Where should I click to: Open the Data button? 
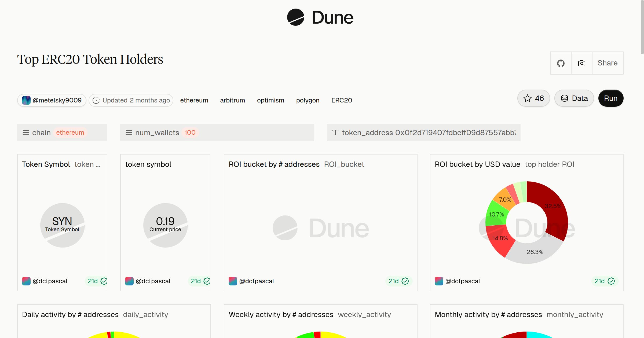(x=574, y=98)
